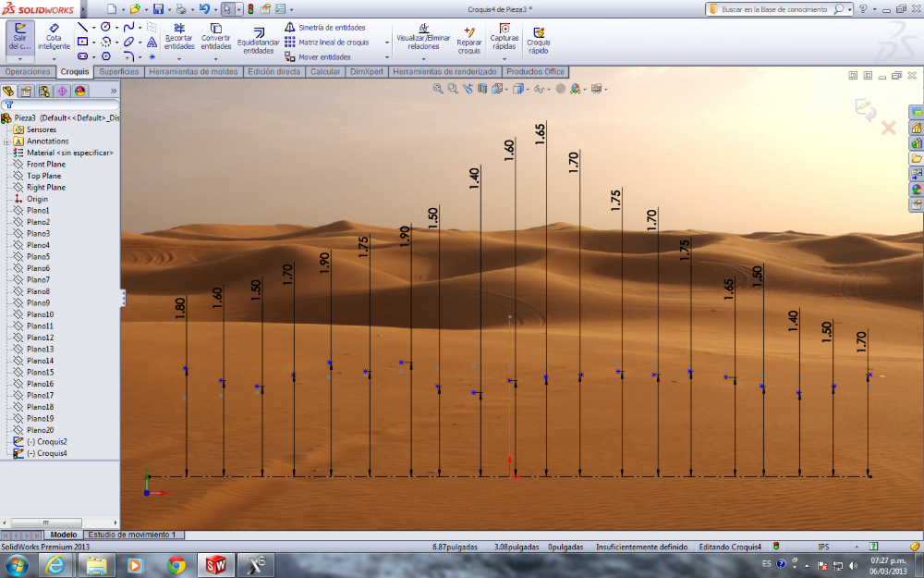Select the Cota inteligente dimension tool

pos(54,37)
